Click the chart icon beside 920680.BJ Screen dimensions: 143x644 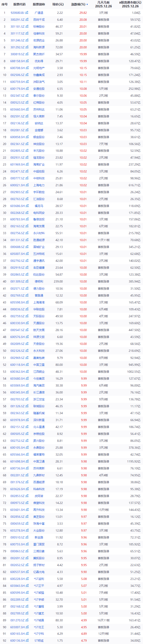pyautogui.click(x=27, y=13)
